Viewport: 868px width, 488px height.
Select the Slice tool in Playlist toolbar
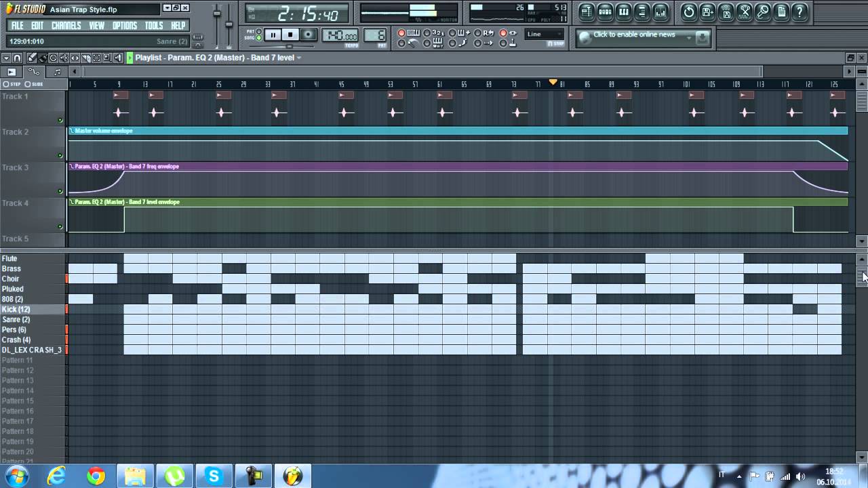click(85, 58)
